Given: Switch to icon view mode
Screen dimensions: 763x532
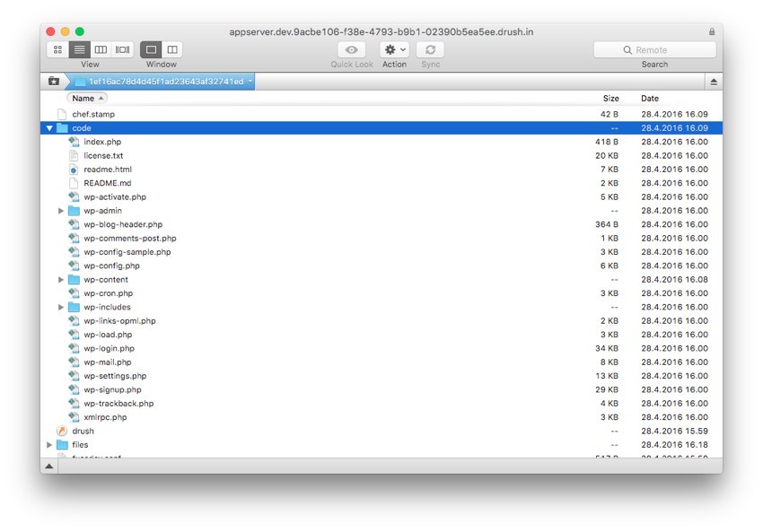Looking at the screenshot, I should click(58, 49).
